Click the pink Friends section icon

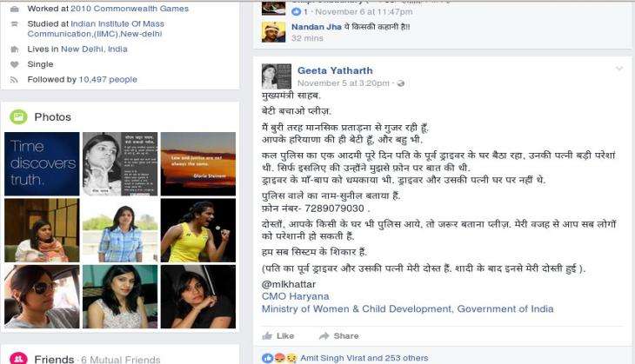tap(18, 358)
